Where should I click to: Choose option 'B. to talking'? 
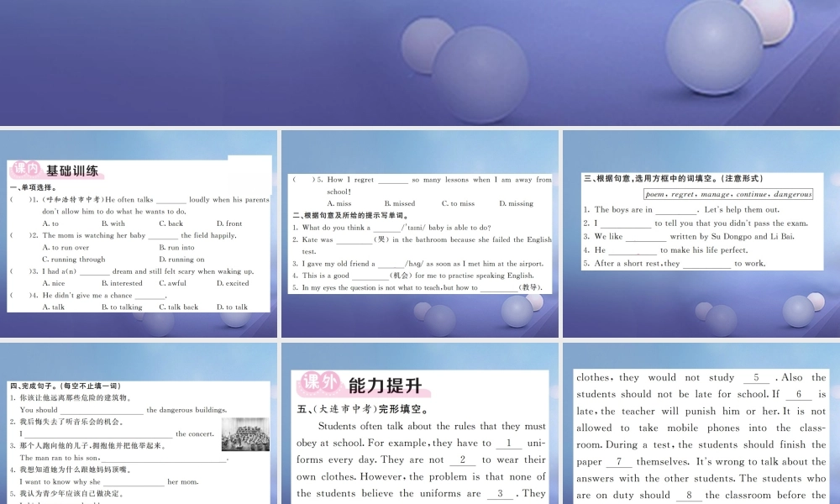pos(122,307)
